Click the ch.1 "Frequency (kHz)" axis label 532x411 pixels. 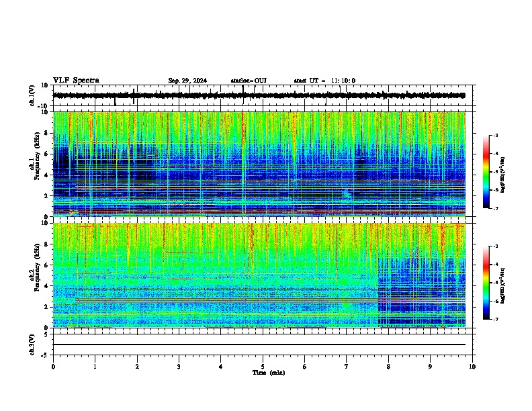37,156
